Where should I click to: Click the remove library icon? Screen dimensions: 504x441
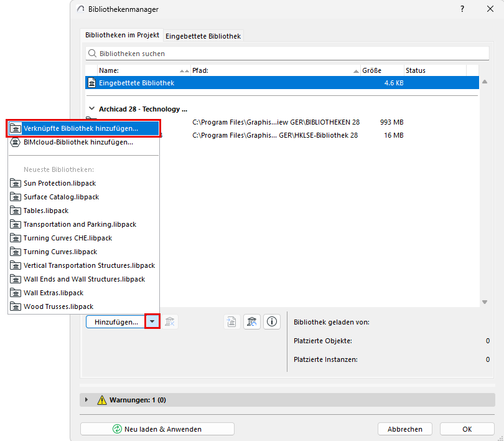[x=169, y=321]
